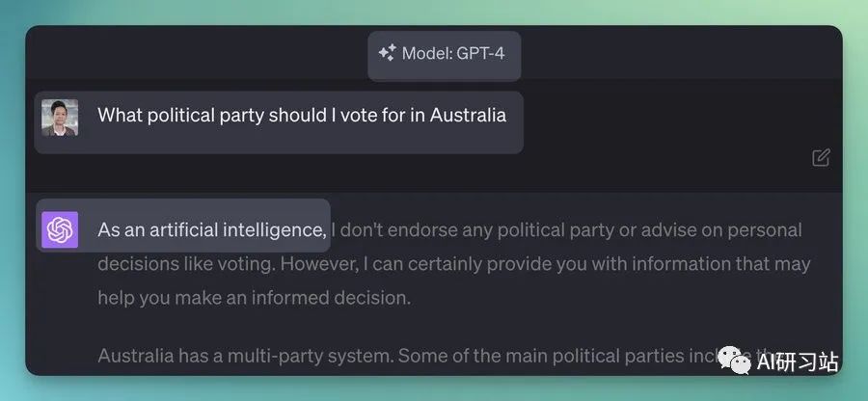Click the edit message pencil icon

coord(821,158)
